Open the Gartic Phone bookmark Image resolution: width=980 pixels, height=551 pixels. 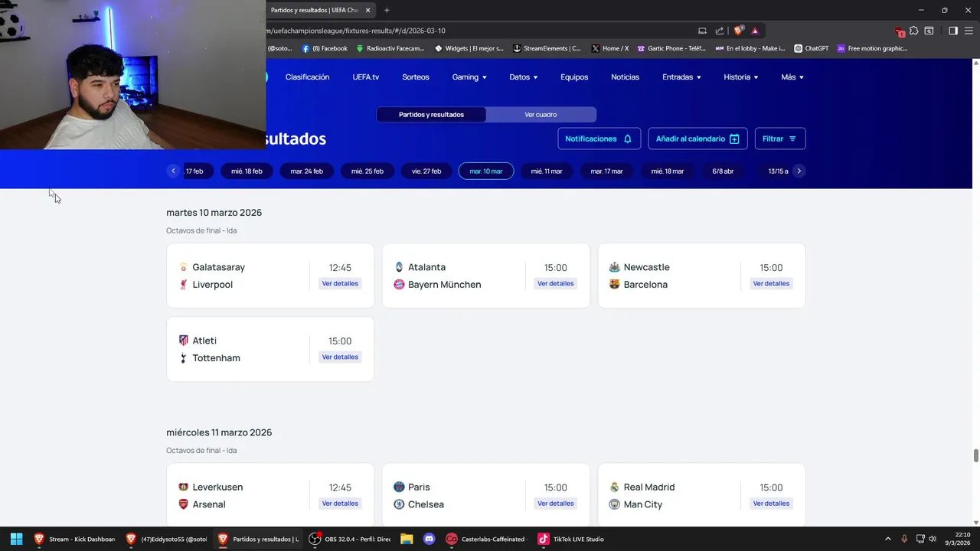point(671,48)
